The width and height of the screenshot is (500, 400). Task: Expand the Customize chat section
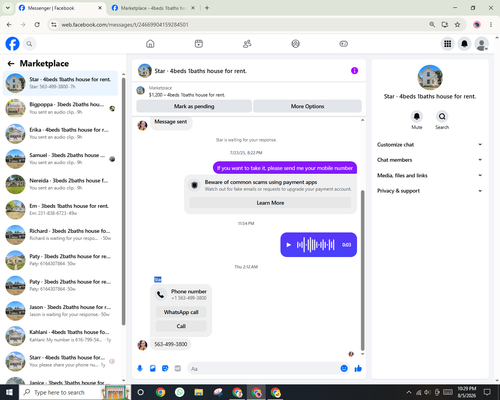(x=430, y=144)
